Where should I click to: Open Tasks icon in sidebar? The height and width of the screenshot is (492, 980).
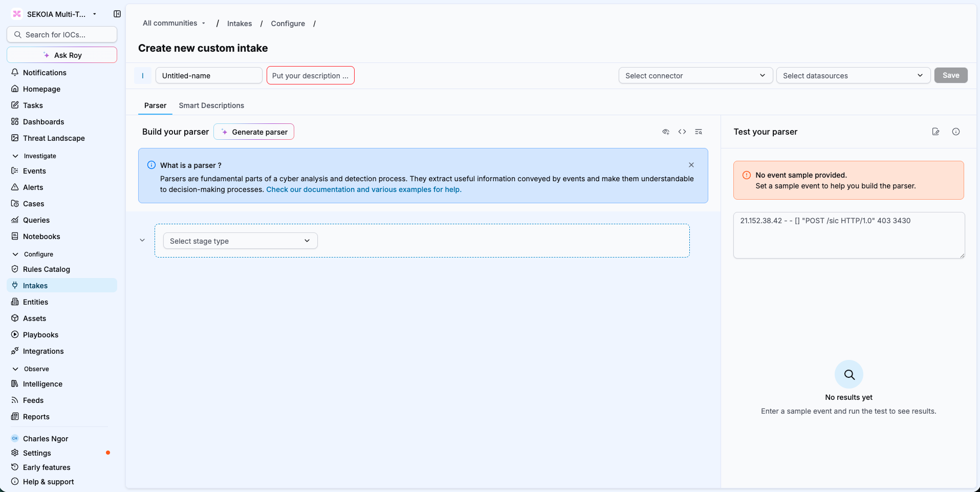coord(15,105)
